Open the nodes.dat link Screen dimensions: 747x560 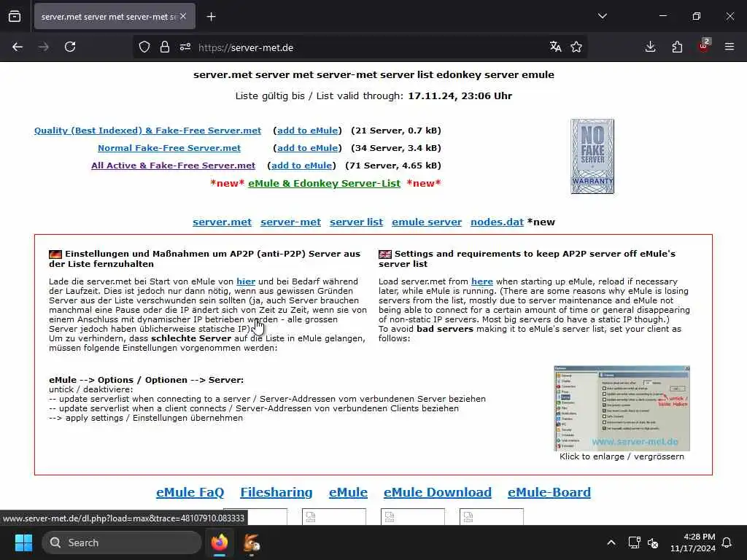coord(497,222)
